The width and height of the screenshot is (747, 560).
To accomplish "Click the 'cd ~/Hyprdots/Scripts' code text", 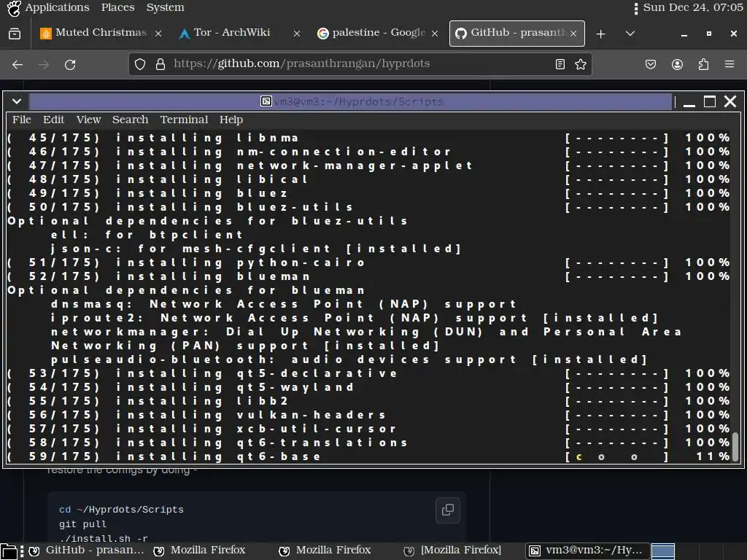I will click(121, 510).
